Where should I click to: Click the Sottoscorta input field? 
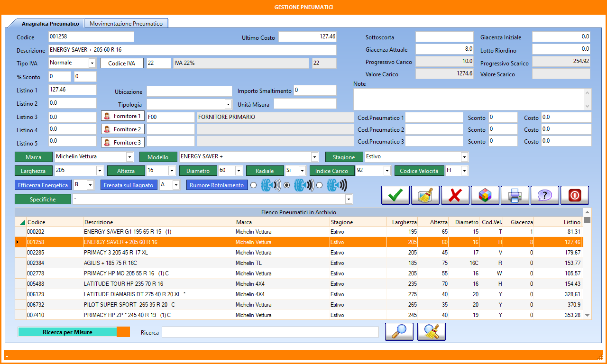pos(445,37)
